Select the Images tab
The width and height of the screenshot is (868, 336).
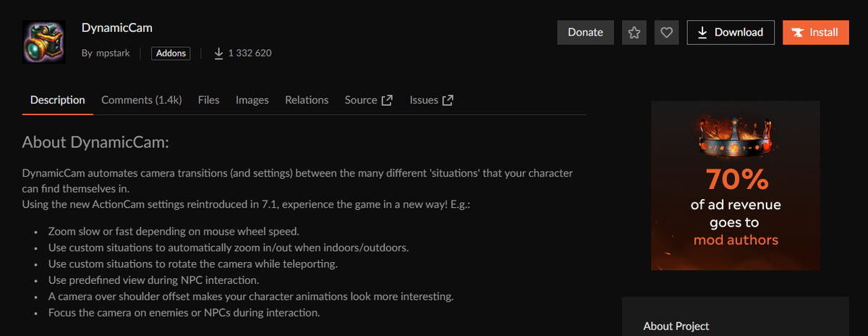pos(252,100)
